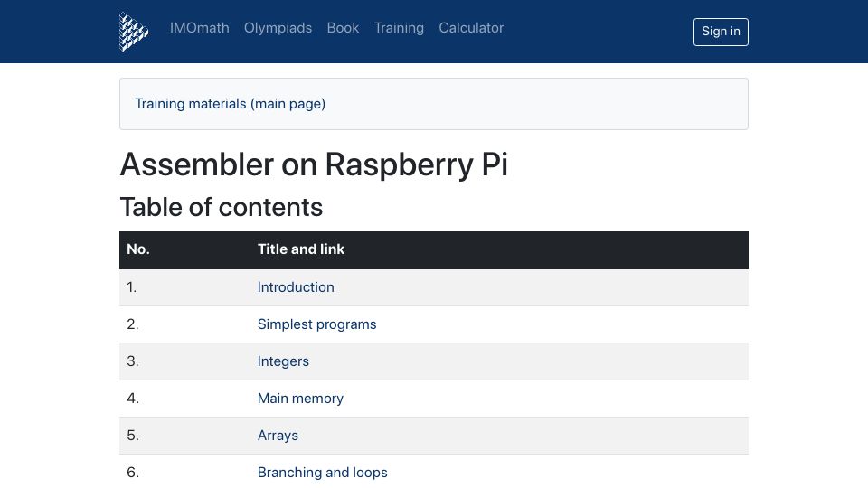This screenshot has width=868, height=488.
Task: Click the IMOmath cube logo icon
Action: pyautogui.click(x=134, y=32)
